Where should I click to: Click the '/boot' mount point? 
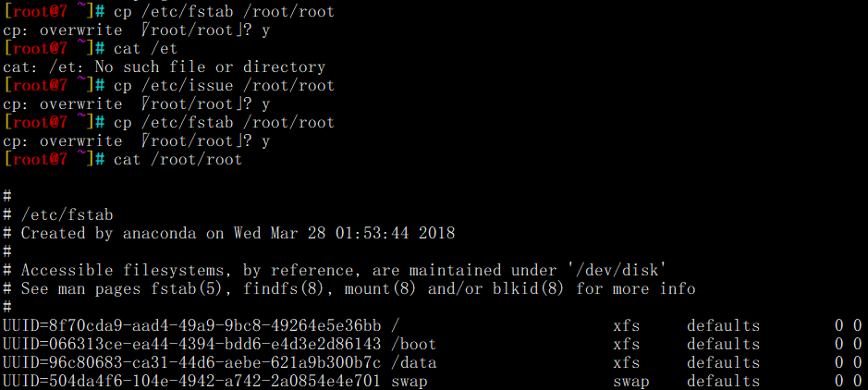(x=413, y=344)
